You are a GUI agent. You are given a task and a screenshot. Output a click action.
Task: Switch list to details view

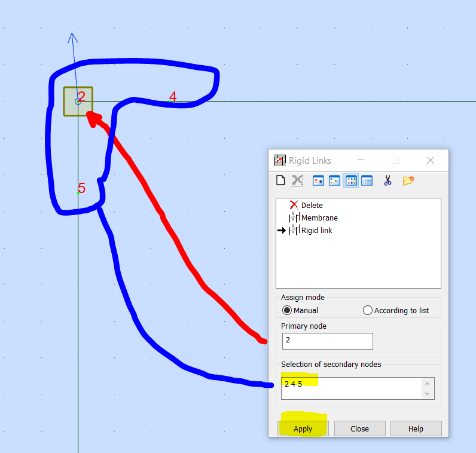click(367, 180)
